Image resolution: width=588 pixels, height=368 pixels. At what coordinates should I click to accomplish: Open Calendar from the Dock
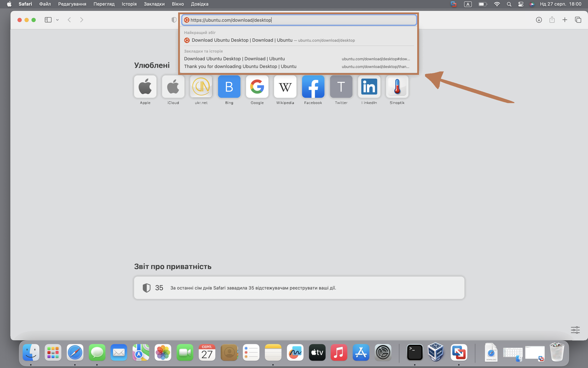[x=207, y=352]
